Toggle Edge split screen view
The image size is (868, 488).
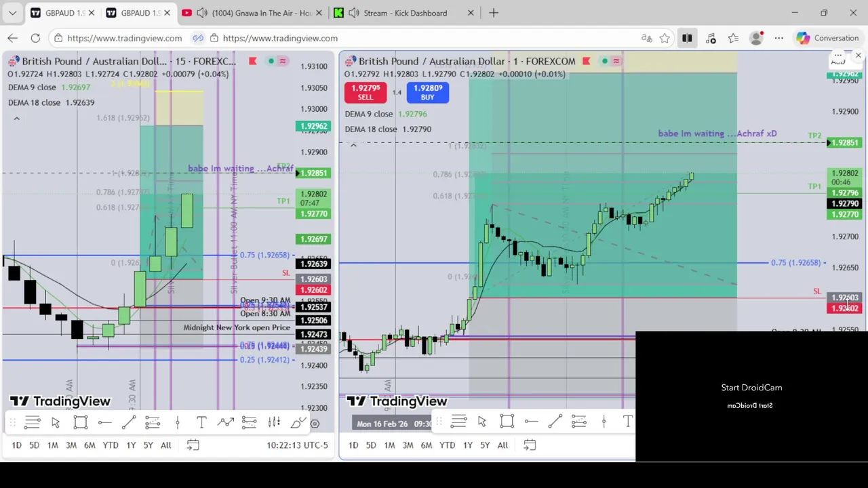(x=687, y=38)
